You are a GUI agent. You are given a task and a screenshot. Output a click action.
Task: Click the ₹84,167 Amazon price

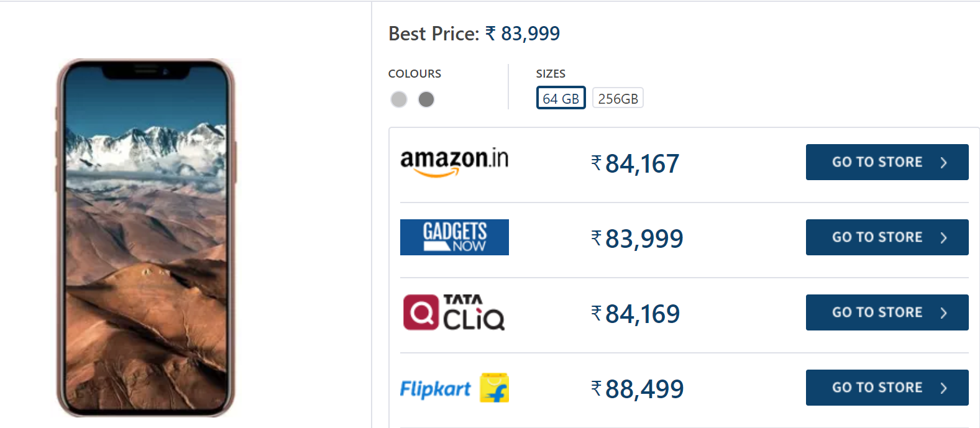tap(635, 163)
